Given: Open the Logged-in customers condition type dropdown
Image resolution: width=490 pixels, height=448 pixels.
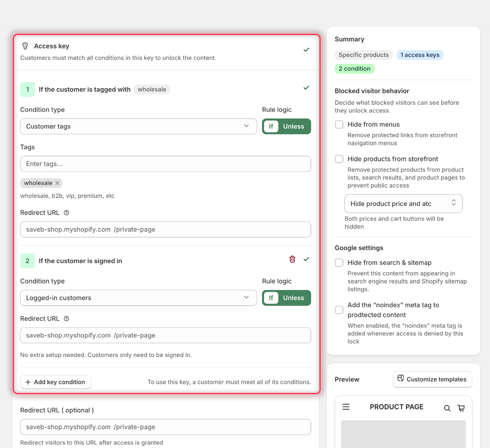Looking at the screenshot, I should pos(138,298).
